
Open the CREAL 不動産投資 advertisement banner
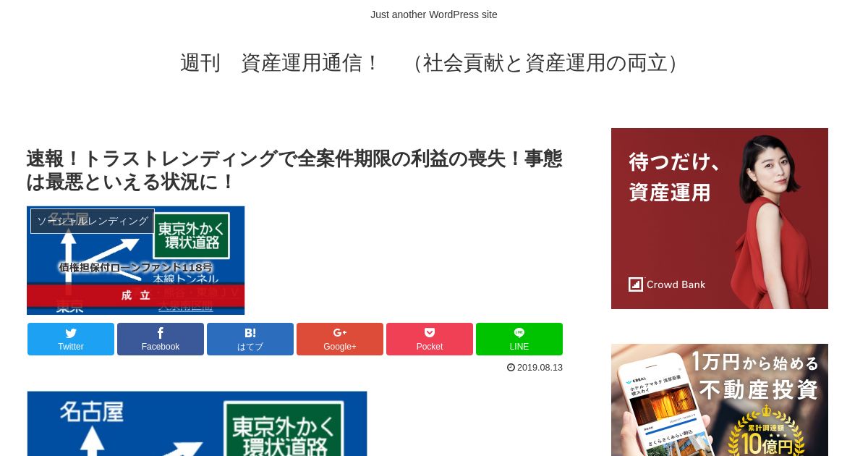[x=720, y=400]
